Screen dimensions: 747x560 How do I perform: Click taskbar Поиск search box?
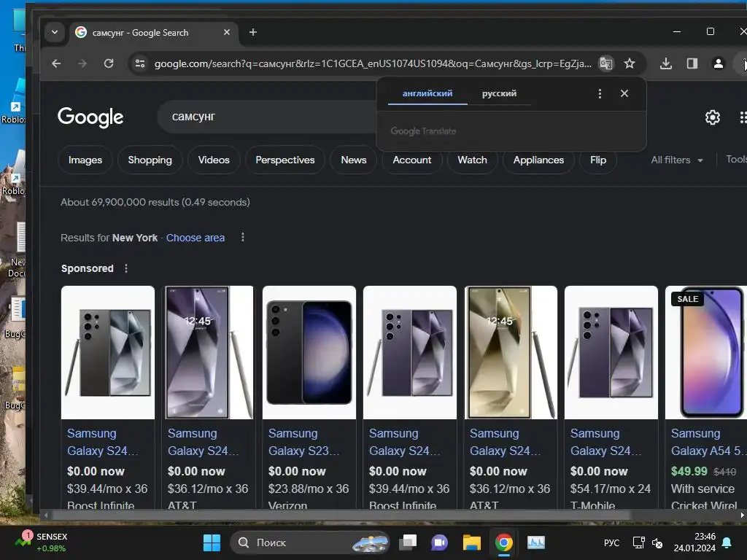click(x=309, y=542)
